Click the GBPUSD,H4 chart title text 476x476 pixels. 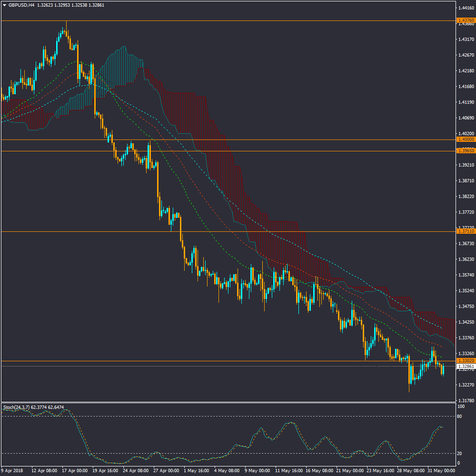[x=21, y=5]
